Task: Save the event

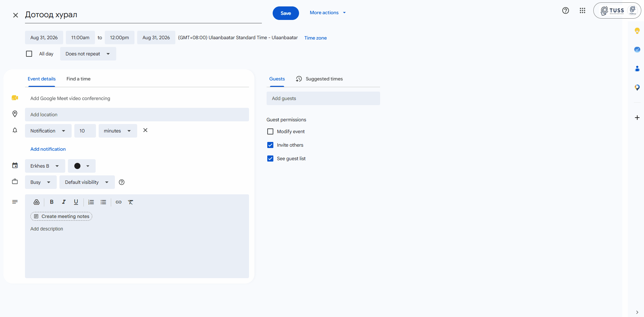Action: point(286,13)
